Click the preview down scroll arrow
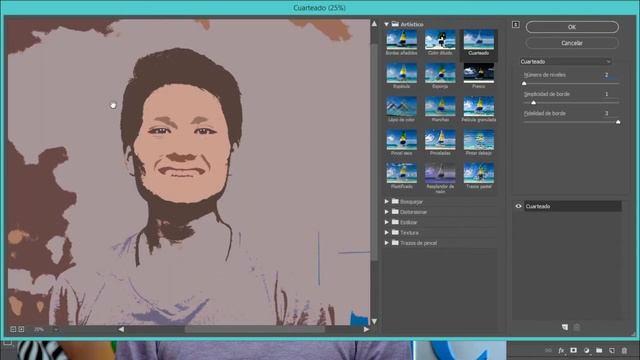 tap(374, 322)
